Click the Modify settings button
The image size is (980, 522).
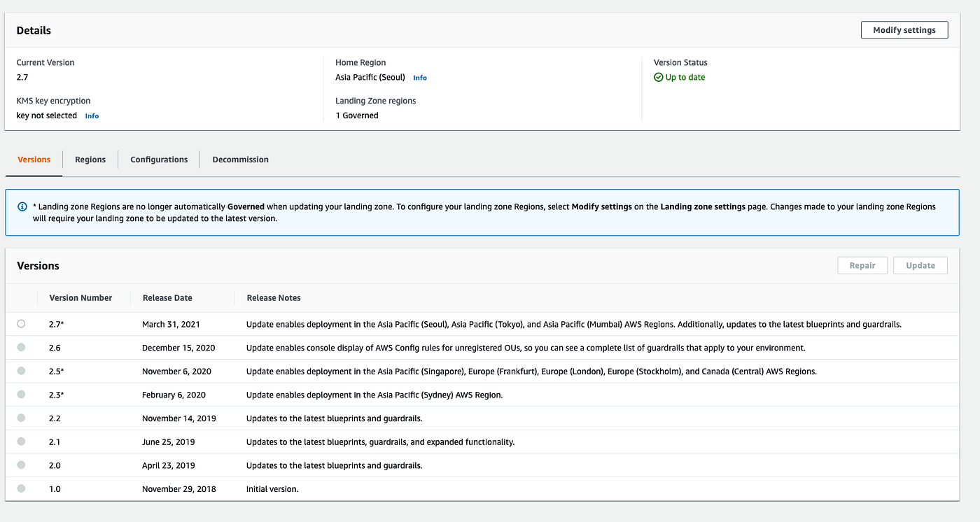(x=904, y=30)
